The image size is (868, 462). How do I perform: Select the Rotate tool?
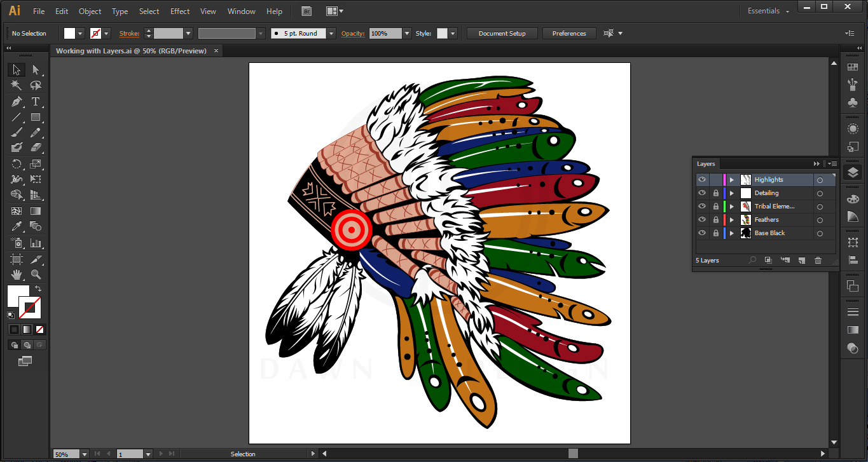pos(17,164)
